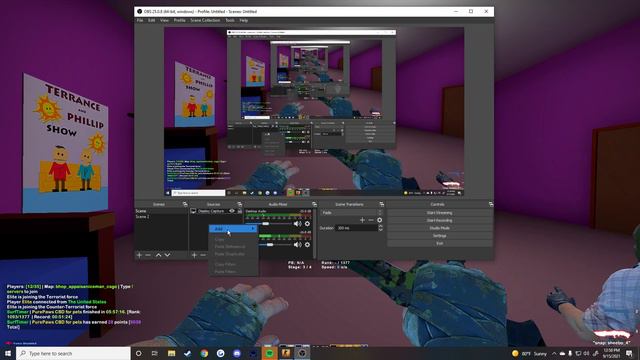
Task: Adjust the Desktop Audio volume slider
Action: coord(269,224)
